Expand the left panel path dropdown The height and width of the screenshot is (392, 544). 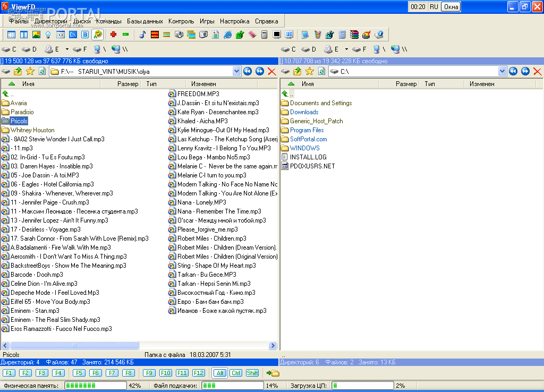point(236,71)
